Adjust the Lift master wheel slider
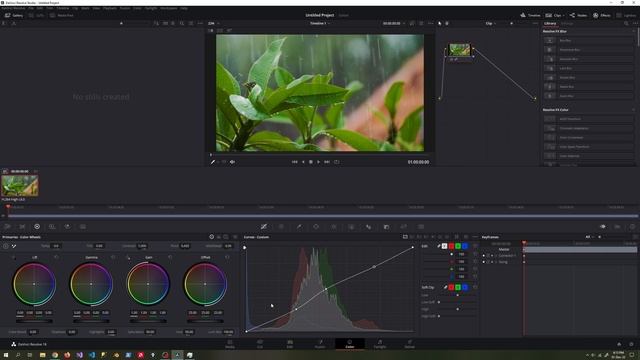The width and height of the screenshot is (640, 360). pos(34,321)
